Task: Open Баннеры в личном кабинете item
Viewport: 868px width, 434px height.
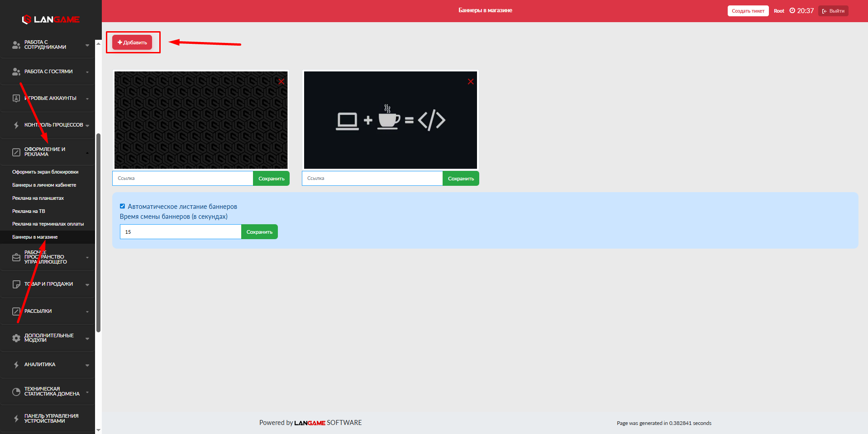Action: click(44, 185)
